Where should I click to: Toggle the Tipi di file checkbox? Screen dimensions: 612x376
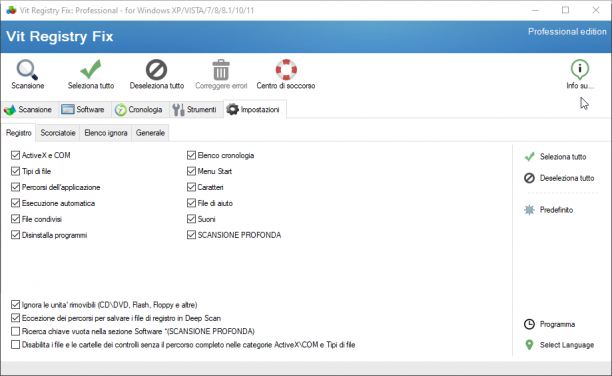[15, 171]
